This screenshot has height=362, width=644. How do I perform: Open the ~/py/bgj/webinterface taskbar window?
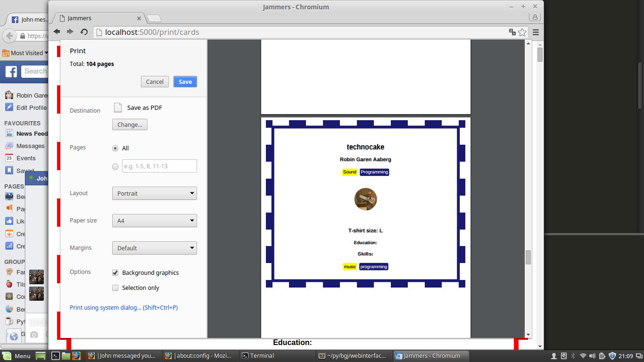click(x=354, y=356)
